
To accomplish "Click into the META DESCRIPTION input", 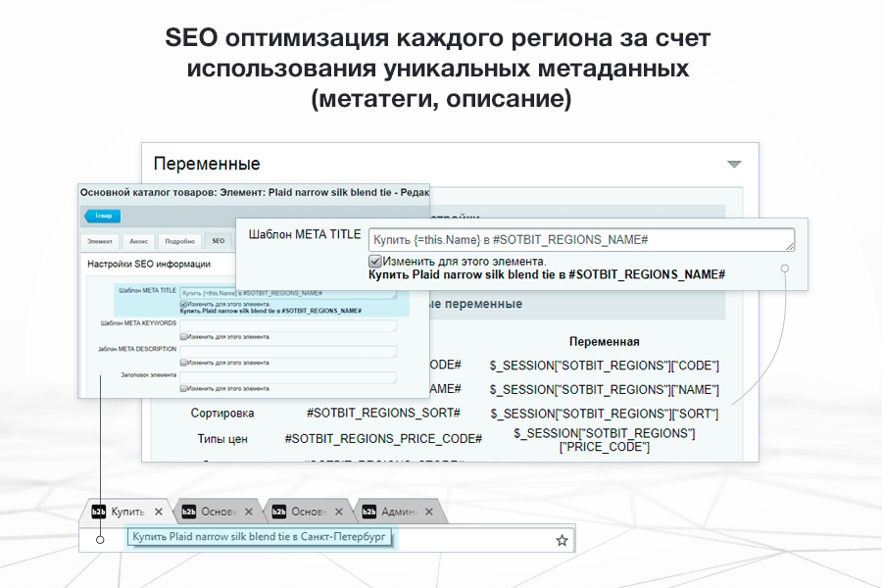I will tap(288, 352).
